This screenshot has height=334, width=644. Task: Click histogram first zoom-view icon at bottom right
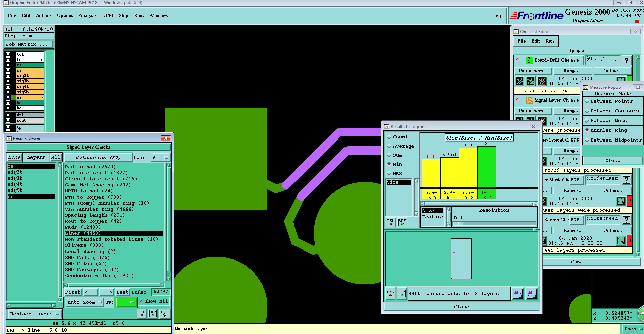tap(518, 294)
